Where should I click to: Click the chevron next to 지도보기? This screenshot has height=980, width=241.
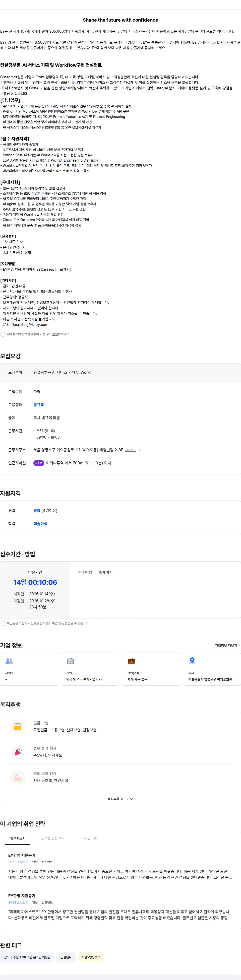[139, 450]
